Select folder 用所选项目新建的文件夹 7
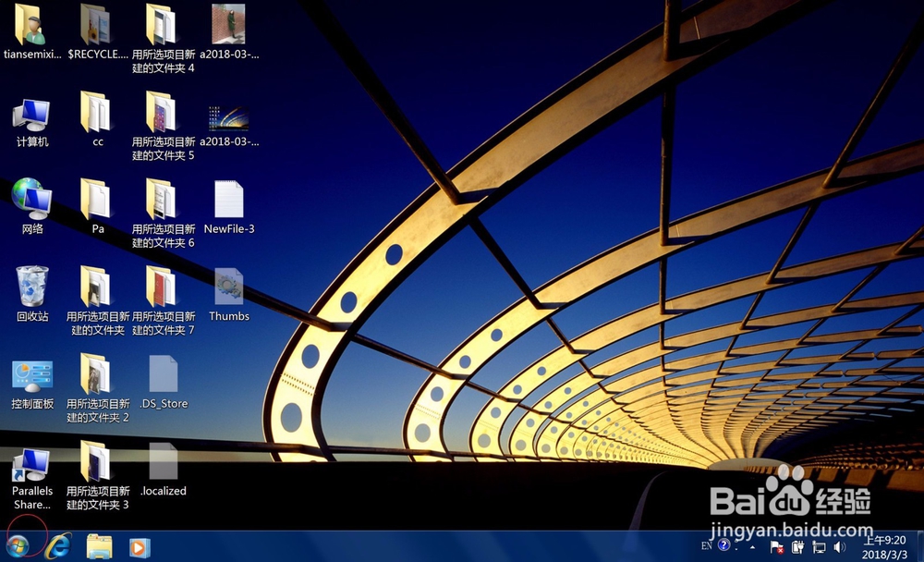The image size is (924, 562). click(163, 287)
